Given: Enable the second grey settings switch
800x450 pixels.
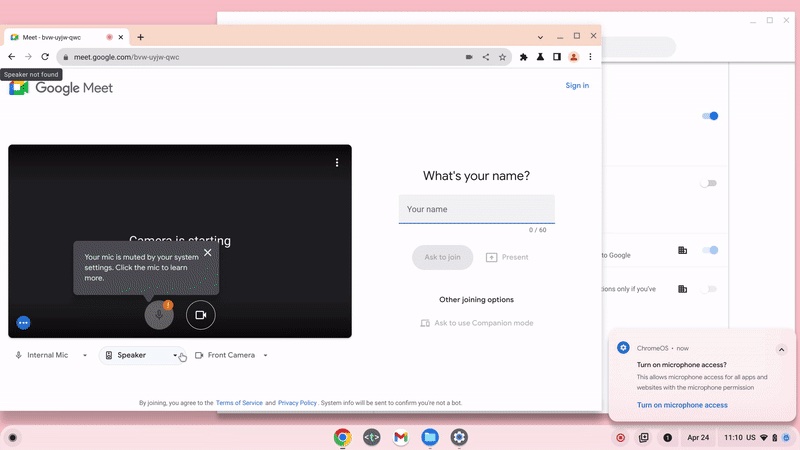Looking at the screenshot, I should click(709, 183).
